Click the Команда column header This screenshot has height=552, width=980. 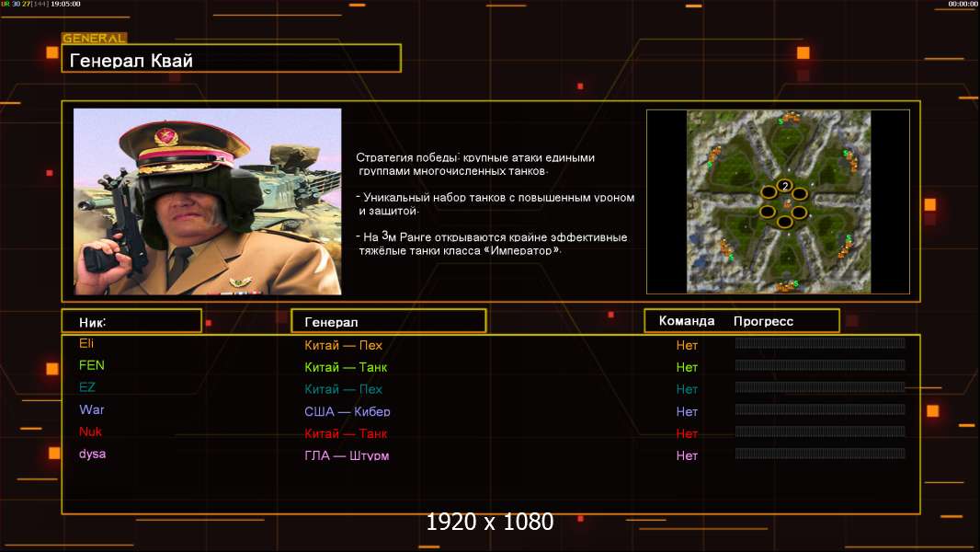[x=686, y=321]
